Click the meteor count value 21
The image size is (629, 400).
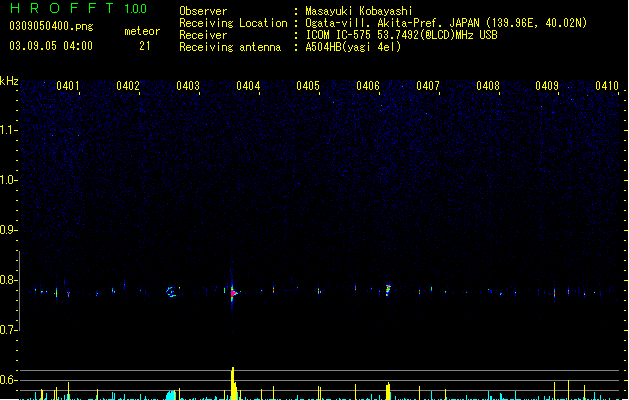(x=145, y=46)
